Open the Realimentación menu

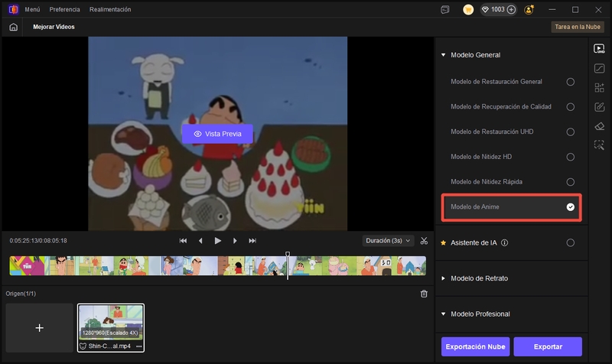[110, 9]
